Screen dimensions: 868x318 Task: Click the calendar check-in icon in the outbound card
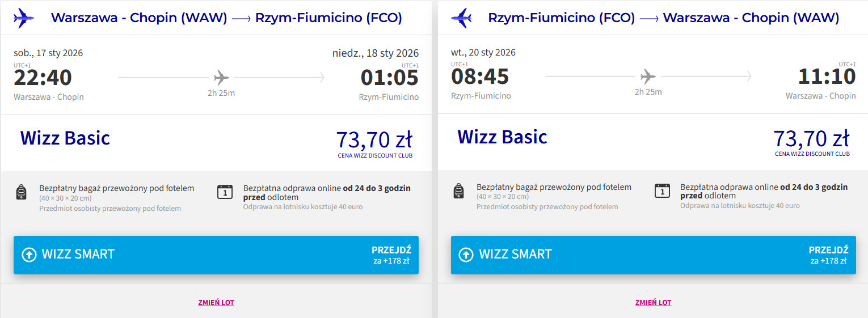pyautogui.click(x=225, y=192)
